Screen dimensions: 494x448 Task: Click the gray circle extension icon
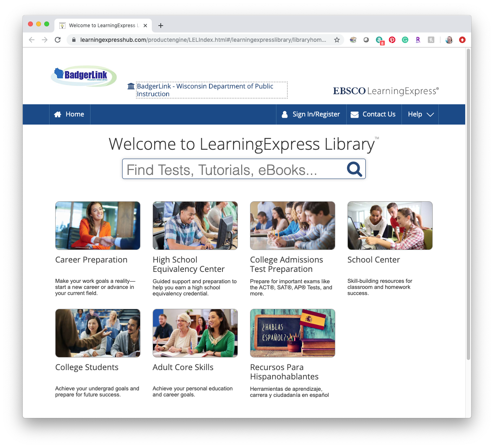(366, 40)
